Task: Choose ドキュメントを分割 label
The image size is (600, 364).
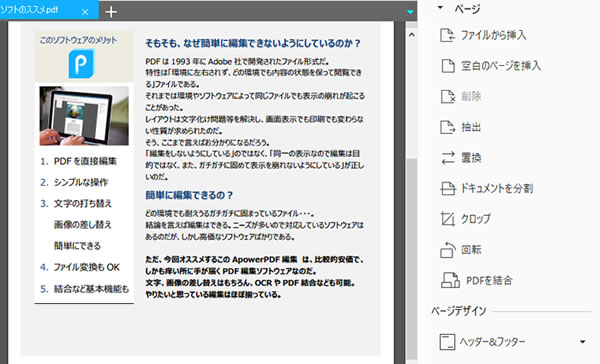Action: (497, 188)
